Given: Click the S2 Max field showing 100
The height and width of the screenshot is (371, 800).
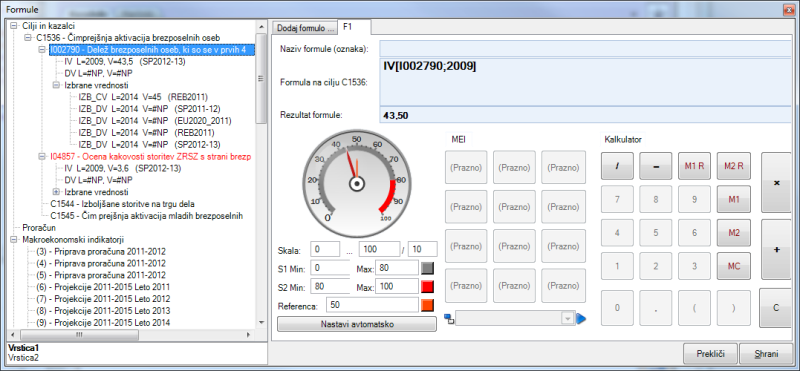Looking at the screenshot, I should 397,287.
